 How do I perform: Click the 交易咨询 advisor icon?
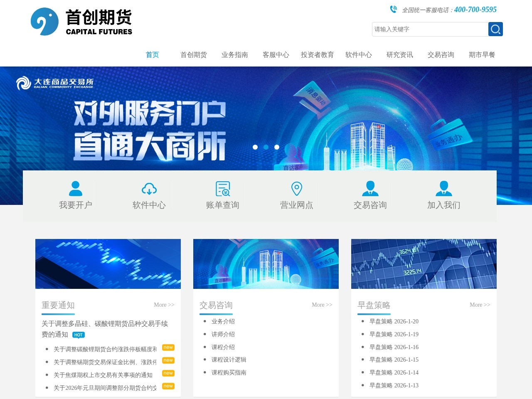point(370,188)
